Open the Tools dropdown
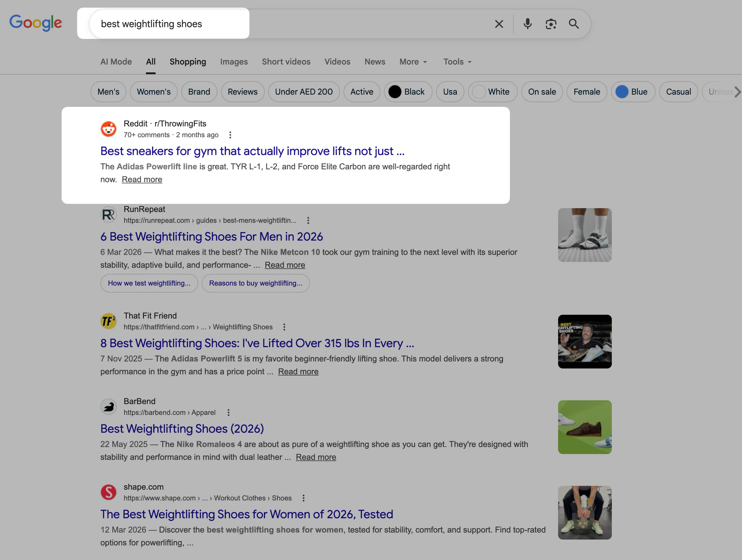The height and width of the screenshot is (560, 742). pyautogui.click(x=457, y=62)
